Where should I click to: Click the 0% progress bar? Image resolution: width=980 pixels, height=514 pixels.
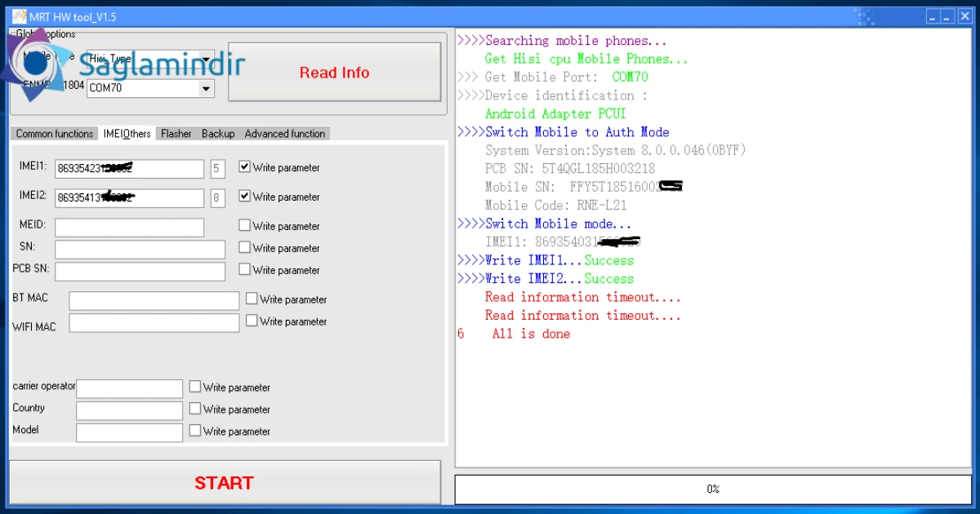pyautogui.click(x=712, y=490)
